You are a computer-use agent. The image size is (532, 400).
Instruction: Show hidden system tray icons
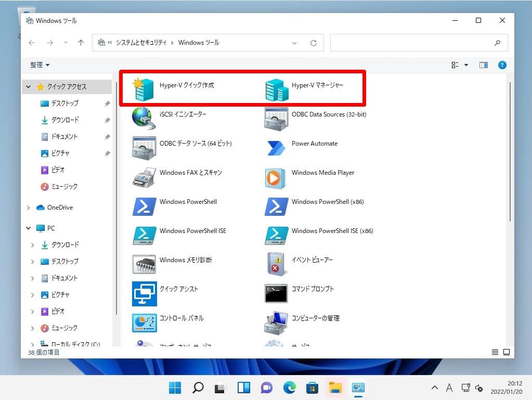[434, 388]
